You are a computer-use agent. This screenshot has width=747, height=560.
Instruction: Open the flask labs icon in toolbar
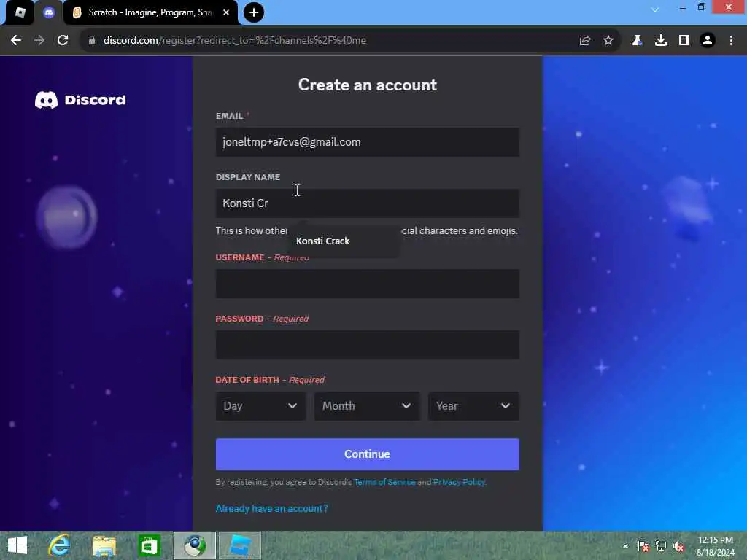637,41
